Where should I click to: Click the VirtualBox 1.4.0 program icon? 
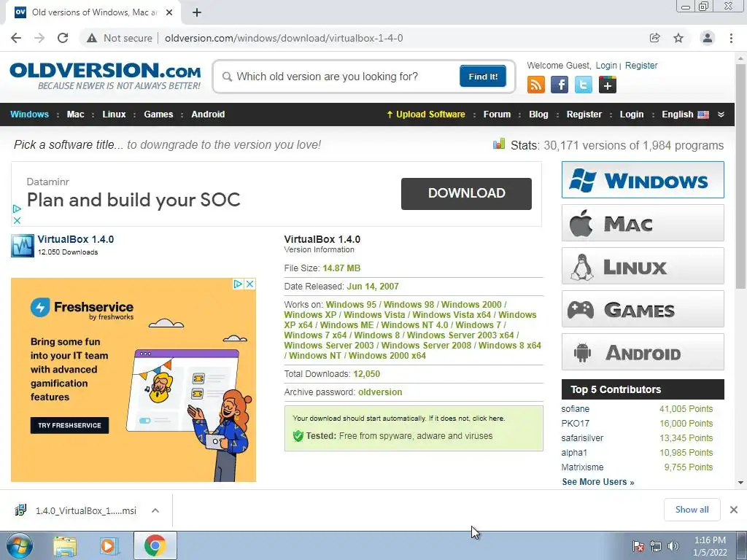tap(23, 246)
